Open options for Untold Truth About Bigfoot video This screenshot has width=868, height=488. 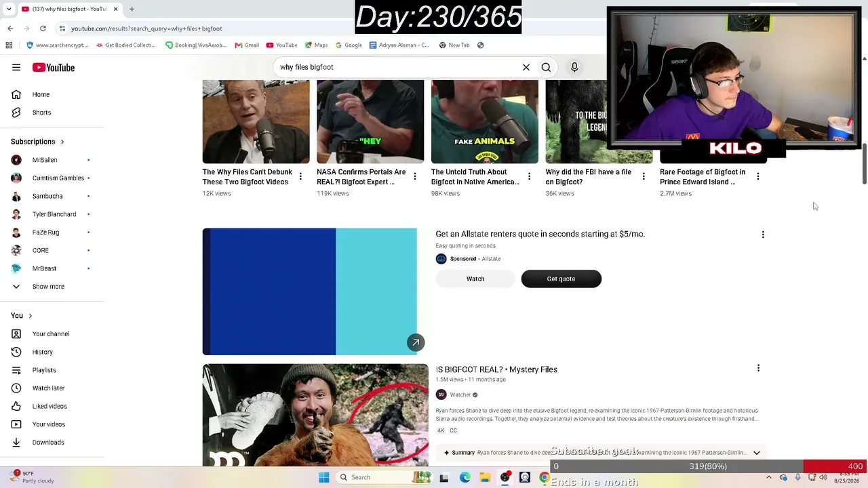tap(529, 176)
